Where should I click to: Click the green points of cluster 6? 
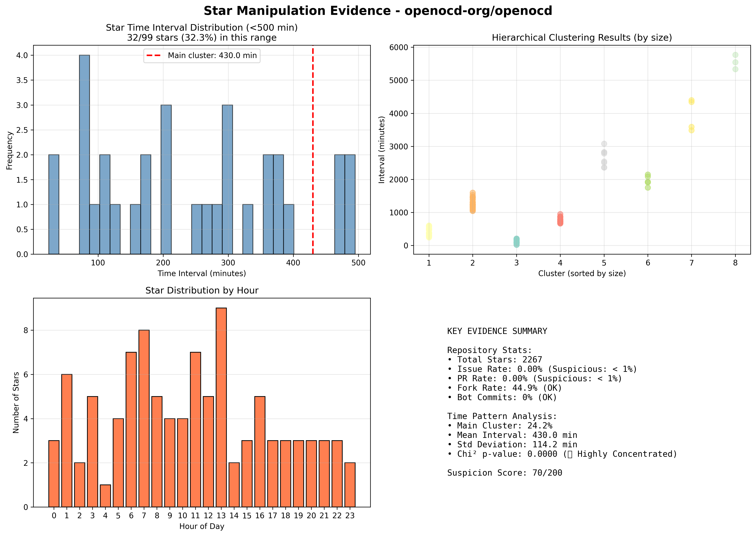(x=648, y=181)
